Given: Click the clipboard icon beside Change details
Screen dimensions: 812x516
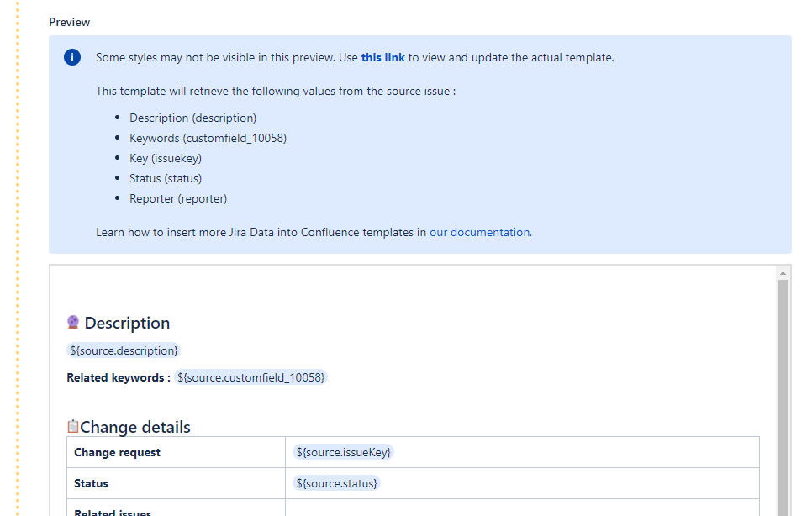Looking at the screenshot, I should [72, 426].
